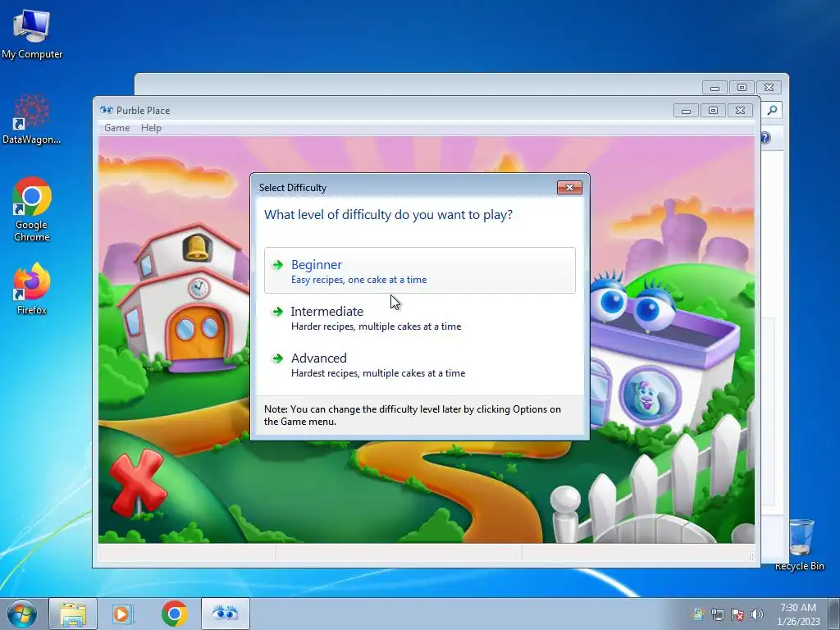
Task: Open the Help menu
Action: (x=151, y=127)
